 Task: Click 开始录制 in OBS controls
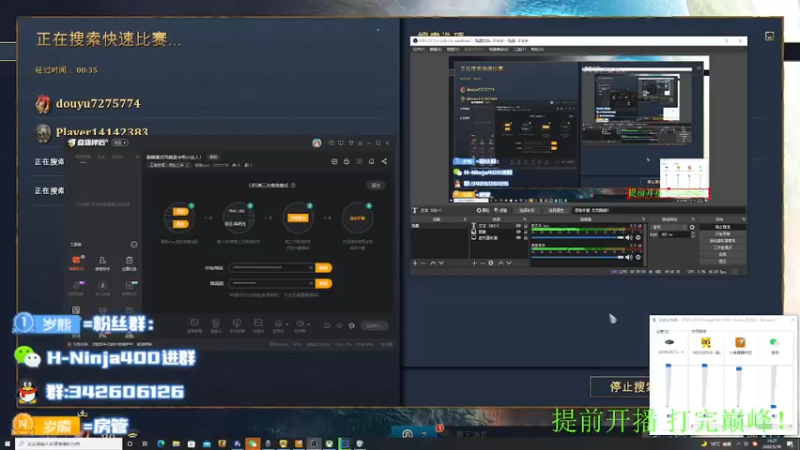tap(723, 234)
